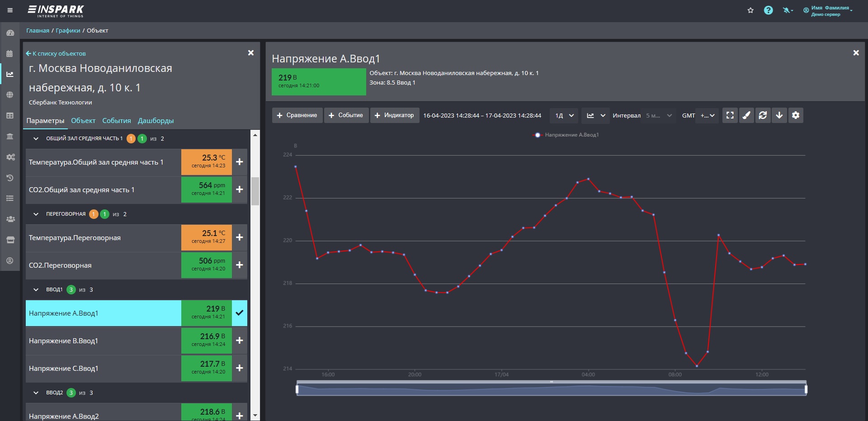Uncheck Напряжение А.Ввод1 from chart

coord(240,313)
